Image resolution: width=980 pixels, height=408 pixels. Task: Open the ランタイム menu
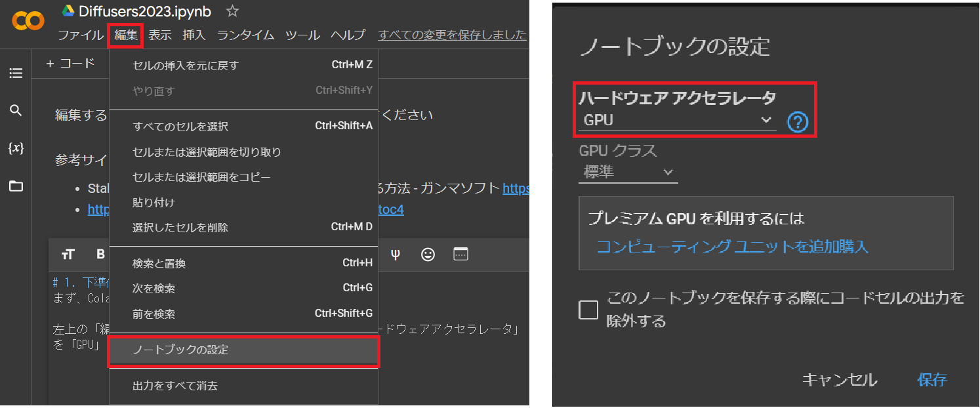point(245,35)
